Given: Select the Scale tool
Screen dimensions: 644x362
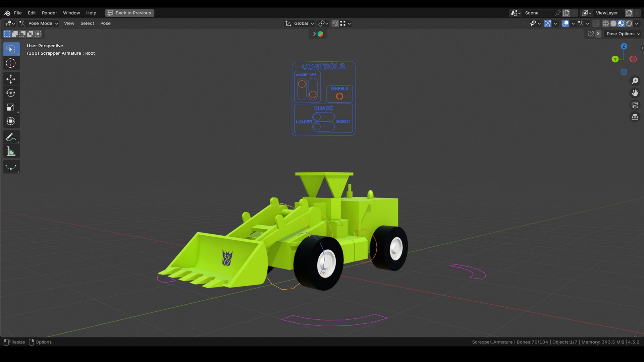Looking at the screenshot, I should pos(11,107).
